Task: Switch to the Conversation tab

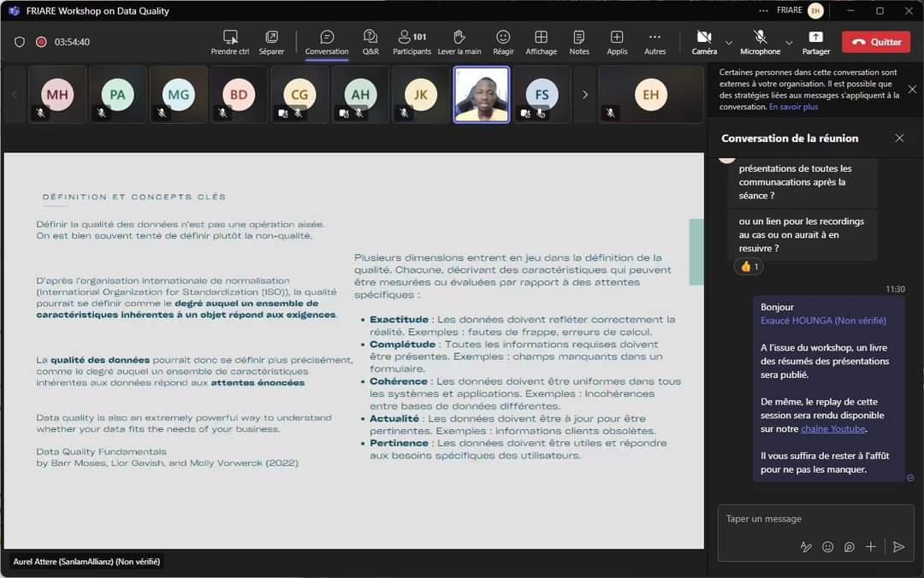Action: click(327, 41)
